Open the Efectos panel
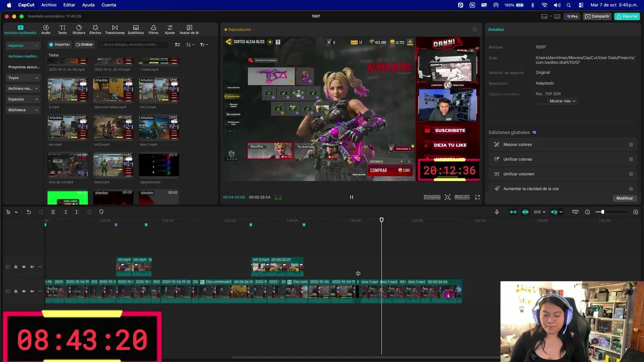The height and width of the screenshot is (362, 644). click(x=95, y=30)
